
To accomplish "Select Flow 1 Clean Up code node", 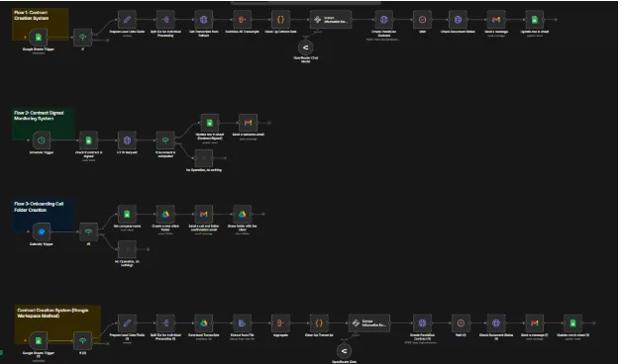I will (x=280, y=20).
